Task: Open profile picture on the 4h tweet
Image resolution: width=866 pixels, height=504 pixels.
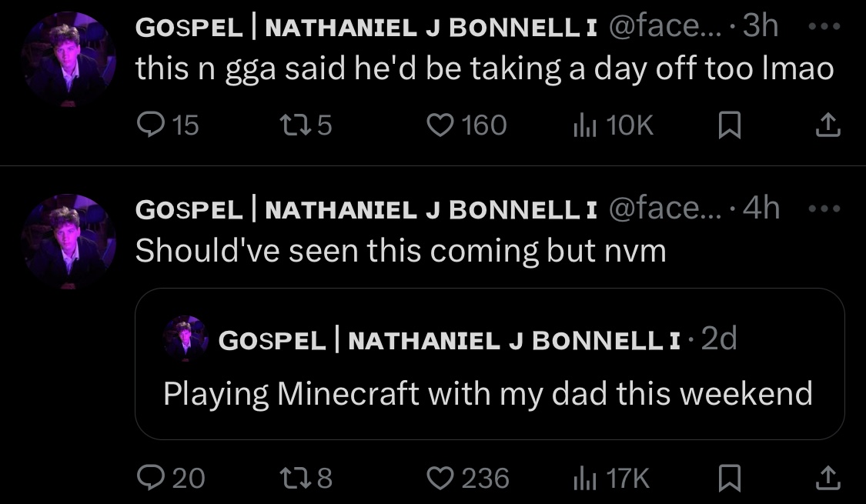Action: (x=69, y=241)
